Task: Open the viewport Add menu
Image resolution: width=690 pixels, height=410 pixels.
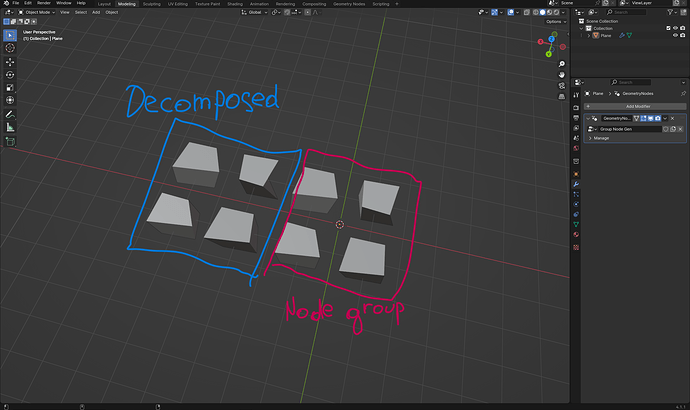Action: [x=96, y=12]
